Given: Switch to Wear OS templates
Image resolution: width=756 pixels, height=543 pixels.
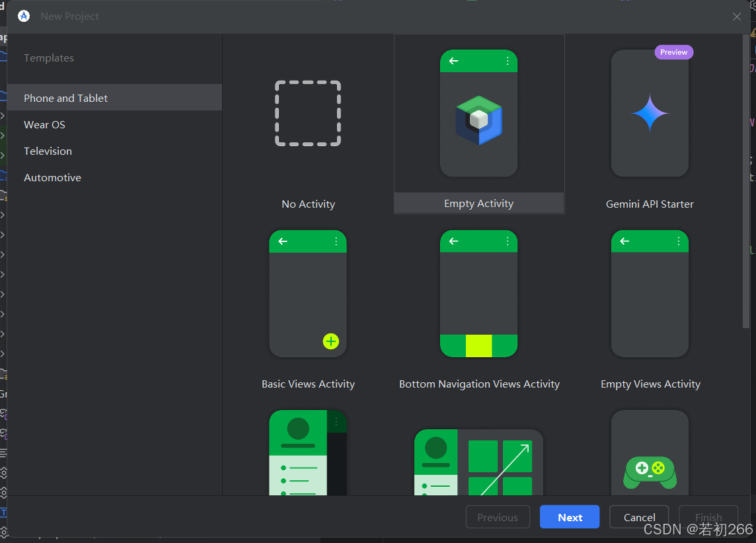Looking at the screenshot, I should [x=115, y=124].
